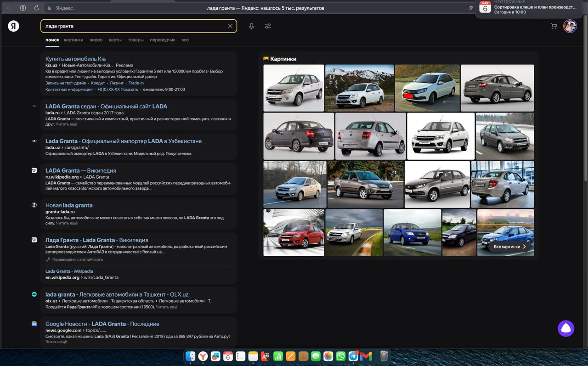Screen dimensions: 588x366
Task: Open "Новая lada granta" result
Action: tap(69, 205)
